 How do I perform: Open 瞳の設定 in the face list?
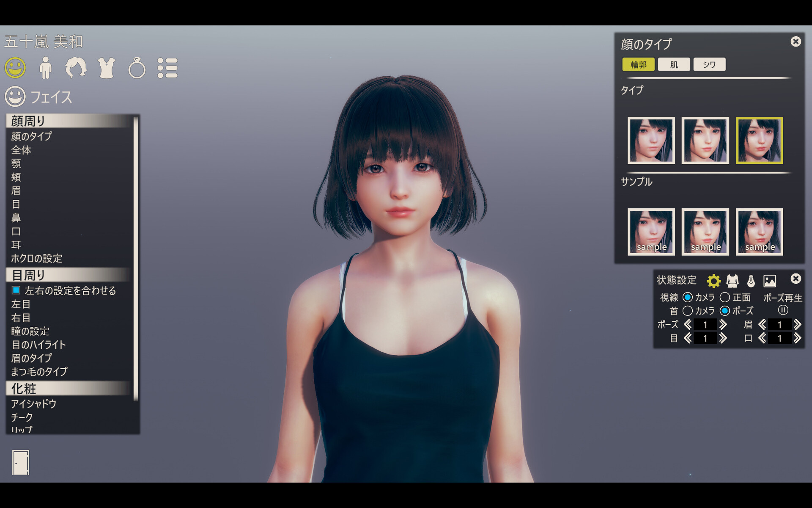tap(30, 331)
